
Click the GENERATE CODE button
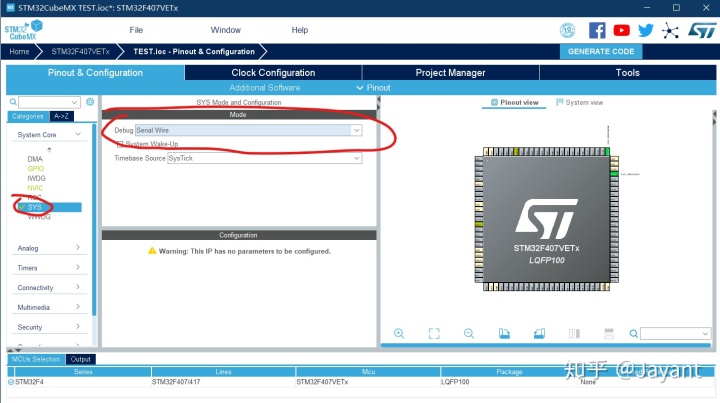point(601,51)
